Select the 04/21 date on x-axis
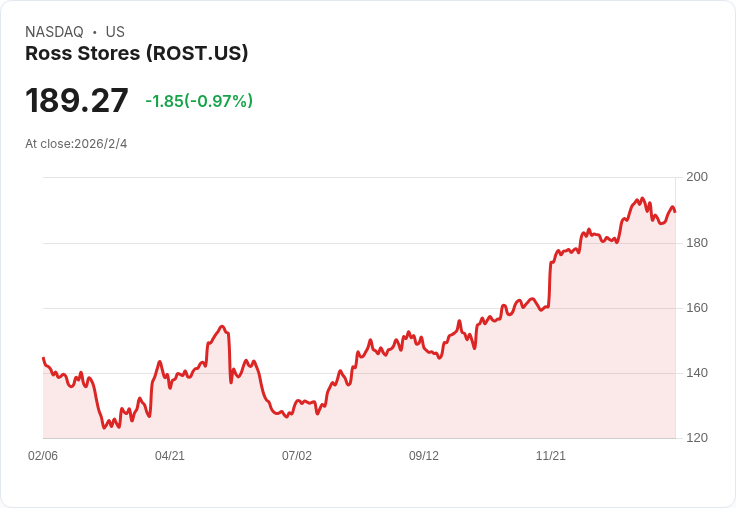736x508 pixels. click(170, 456)
